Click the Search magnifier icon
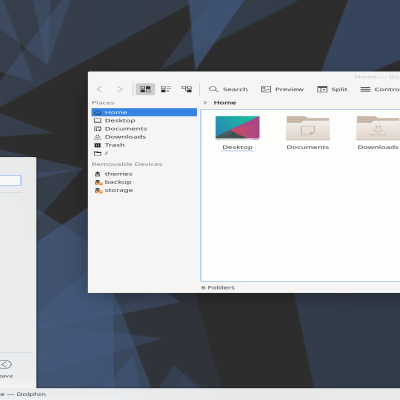The width and height of the screenshot is (400, 400). (x=213, y=89)
